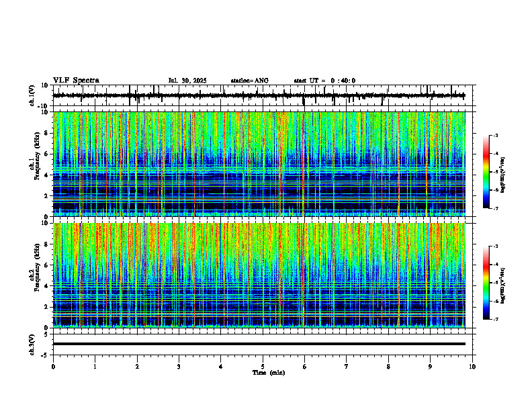The image size is (532, 411).
Task: Click the ch.2 color scale label 'log(PSD)(V²/Hz)'
Action: coord(503,285)
